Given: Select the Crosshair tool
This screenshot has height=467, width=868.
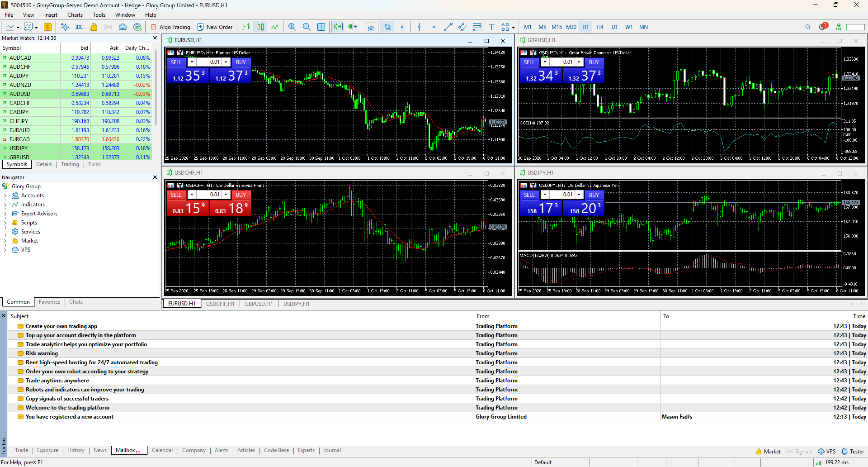Looking at the screenshot, I should [402, 27].
